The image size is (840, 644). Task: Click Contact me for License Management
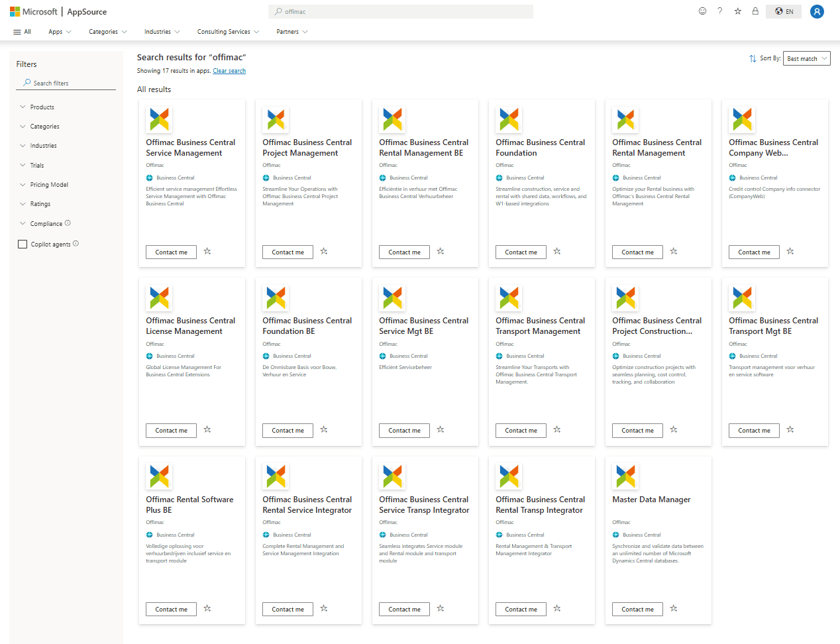[x=171, y=430]
